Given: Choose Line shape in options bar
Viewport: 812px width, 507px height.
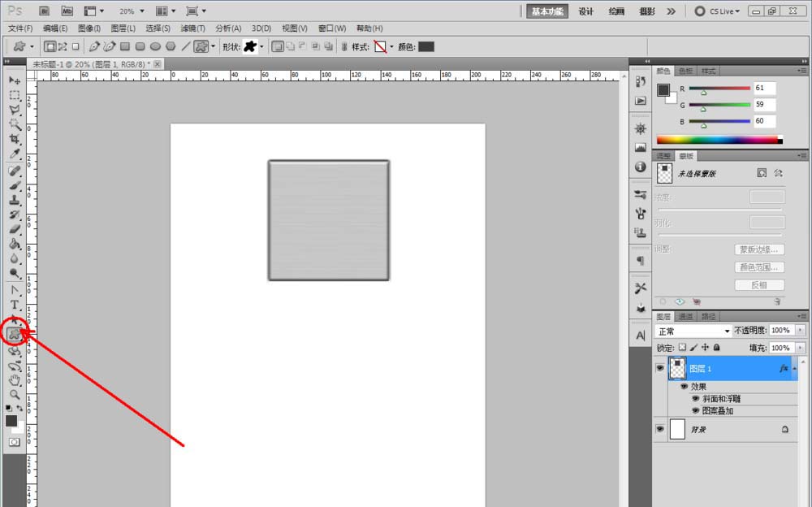Looking at the screenshot, I should click(x=185, y=46).
